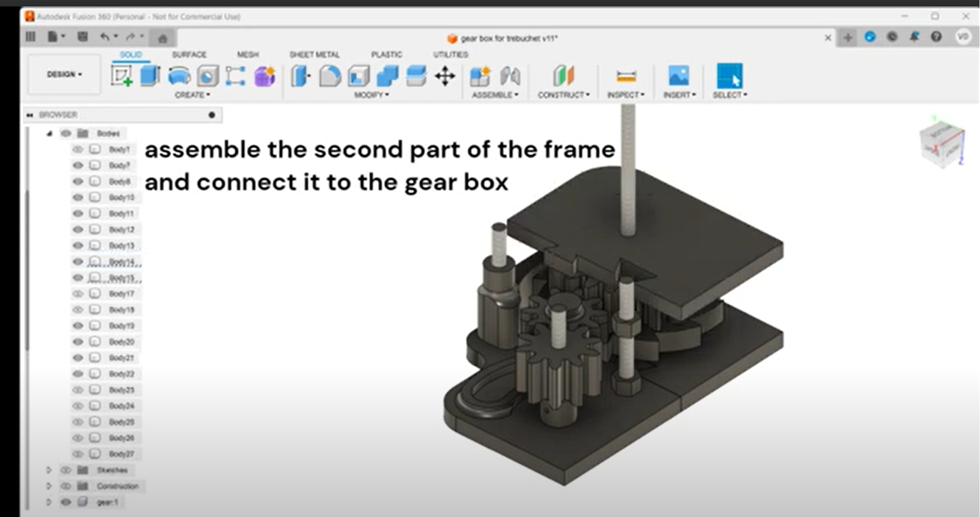Hide Body12 in the browser
Image resolution: width=980 pixels, height=517 pixels.
pyautogui.click(x=78, y=229)
